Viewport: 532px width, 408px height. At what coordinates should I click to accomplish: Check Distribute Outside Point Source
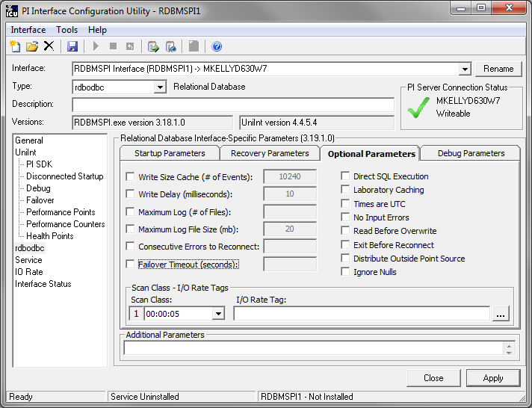[x=345, y=259]
